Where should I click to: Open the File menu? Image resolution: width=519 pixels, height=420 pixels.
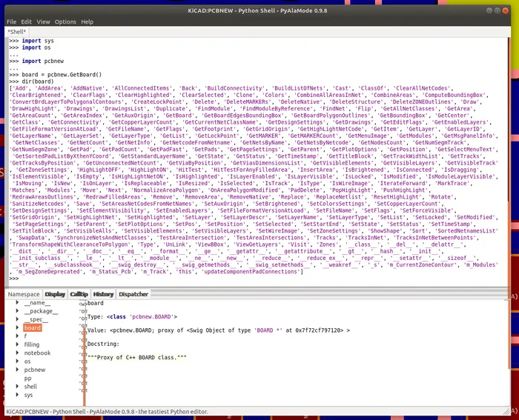12,22
